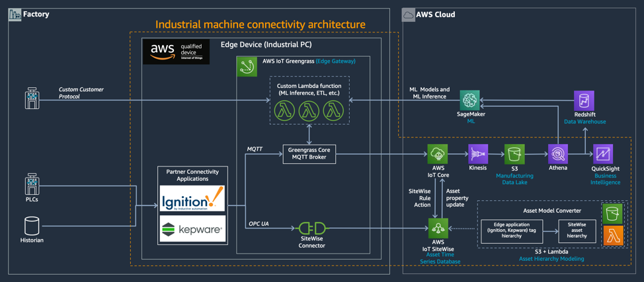Click the Athena purple icon

coord(558,155)
